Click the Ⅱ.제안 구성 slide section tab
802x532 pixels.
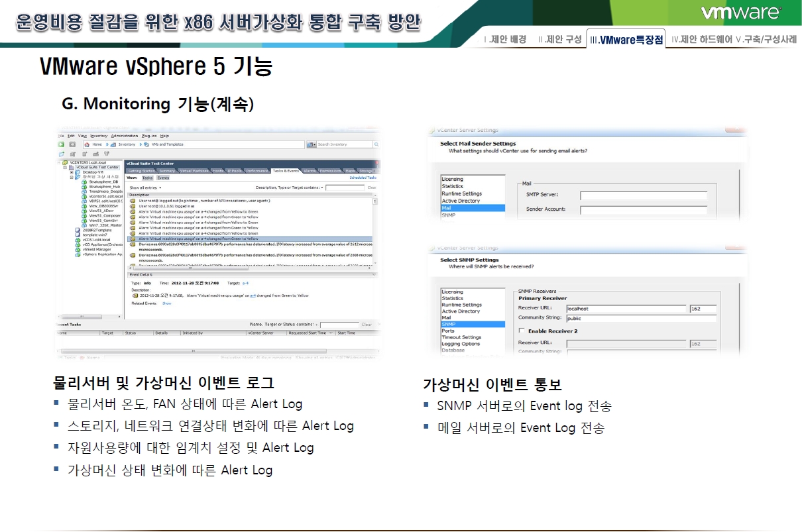click(x=559, y=40)
